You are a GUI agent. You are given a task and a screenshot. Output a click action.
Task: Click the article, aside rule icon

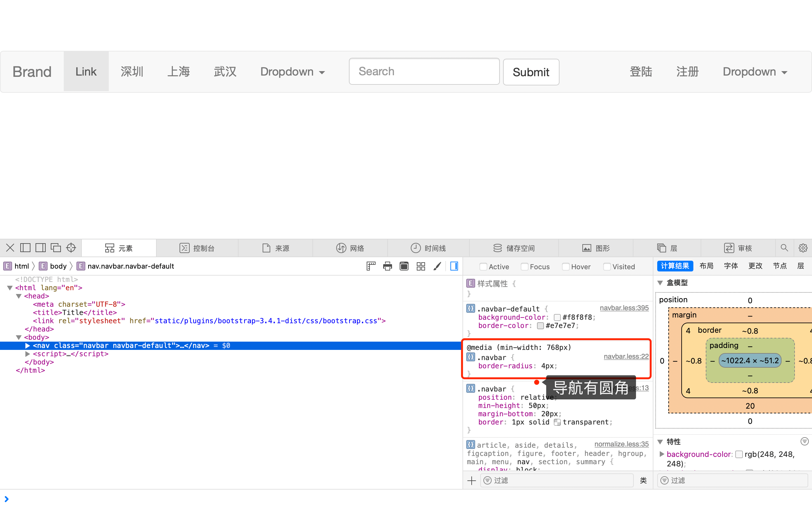tap(470, 444)
